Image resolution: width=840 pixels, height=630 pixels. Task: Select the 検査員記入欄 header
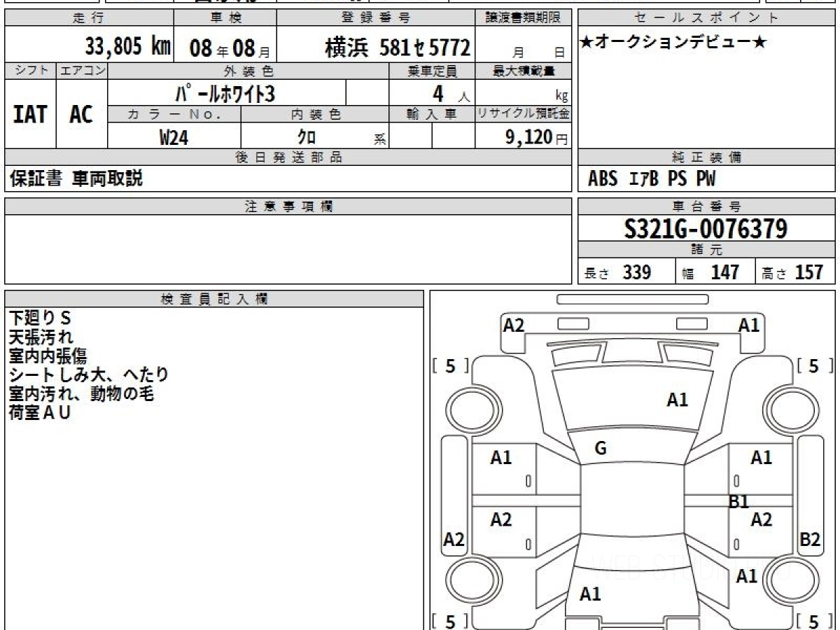click(213, 299)
